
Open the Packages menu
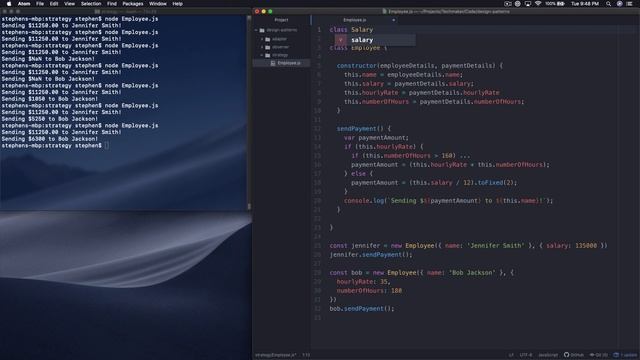click(133, 4)
